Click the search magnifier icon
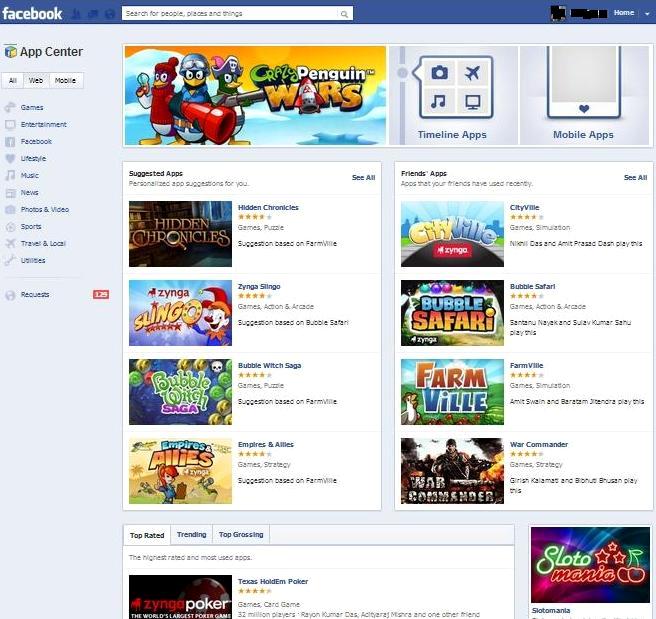656x619 pixels. point(344,14)
